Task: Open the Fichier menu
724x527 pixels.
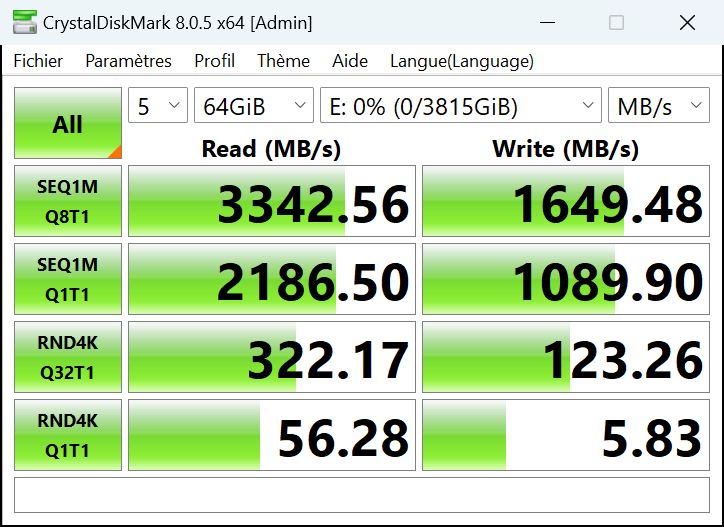Action: pos(38,61)
